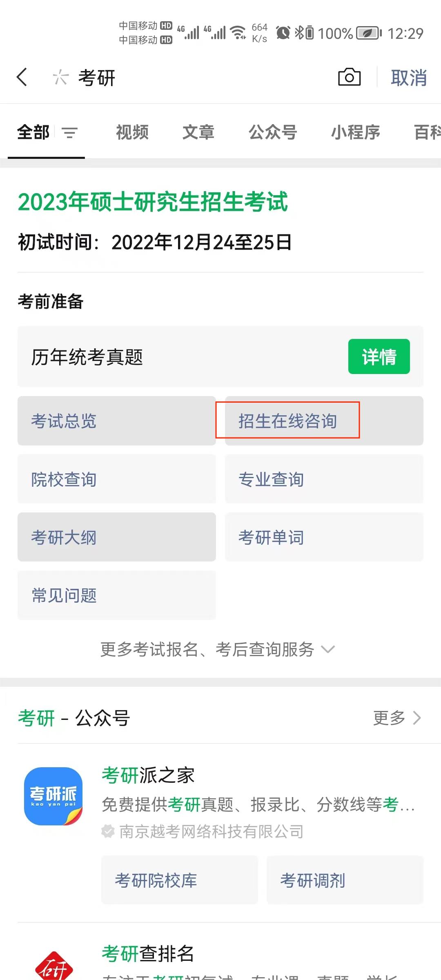Screen dimensions: 441x980
Task: Open 院校查询
Action: (117, 479)
